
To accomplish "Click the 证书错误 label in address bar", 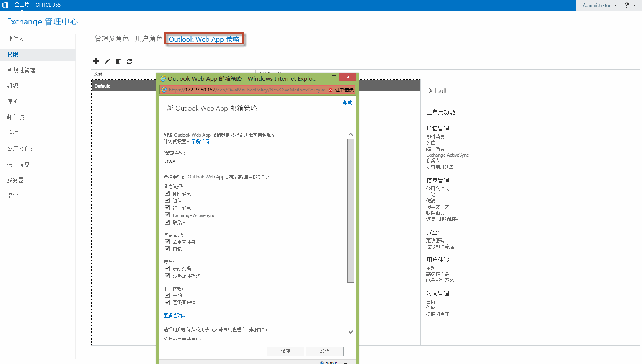I will [x=344, y=90].
